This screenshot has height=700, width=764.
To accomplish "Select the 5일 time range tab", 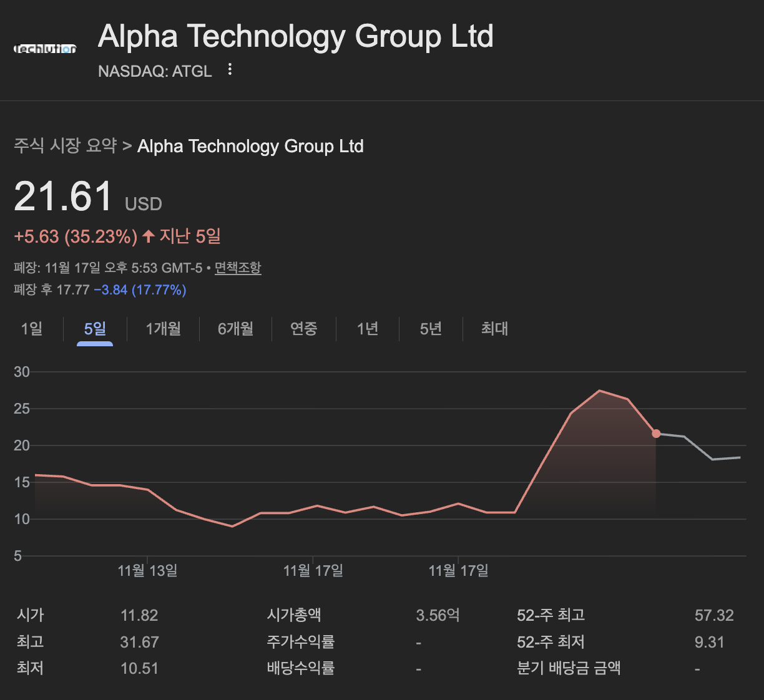I will pyautogui.click(x=95, y=328).
